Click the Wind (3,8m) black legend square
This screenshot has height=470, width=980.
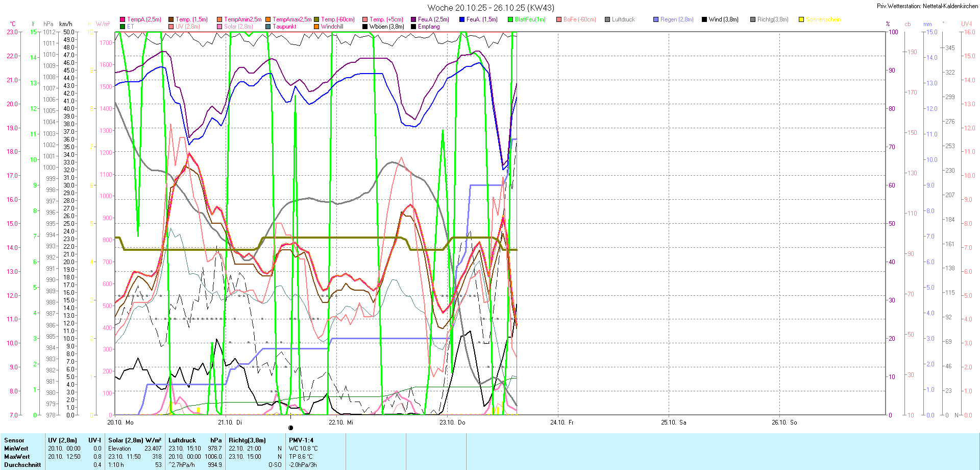tap(704, 19)
